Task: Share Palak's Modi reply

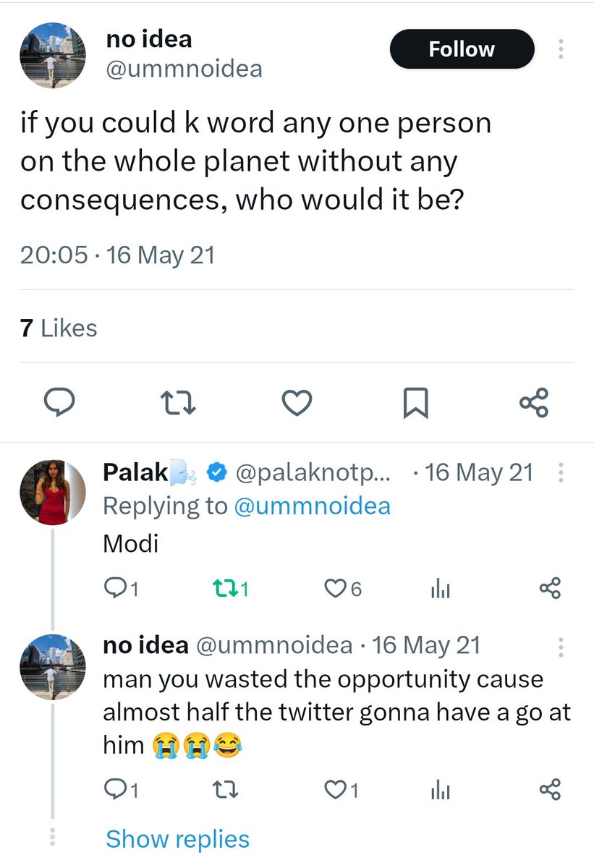Action: tap(550, 590)
